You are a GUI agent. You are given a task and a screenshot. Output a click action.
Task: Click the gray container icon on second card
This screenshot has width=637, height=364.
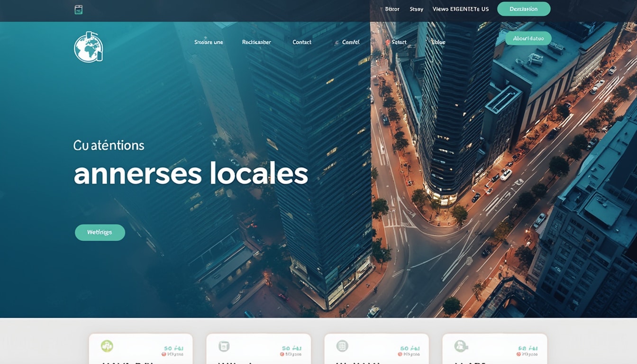224,346
